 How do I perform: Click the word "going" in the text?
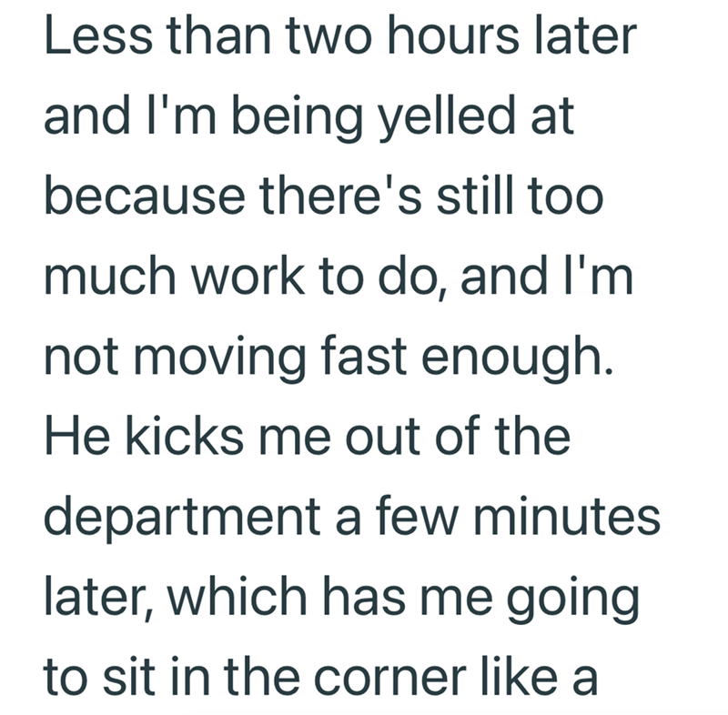coord(573,599)
